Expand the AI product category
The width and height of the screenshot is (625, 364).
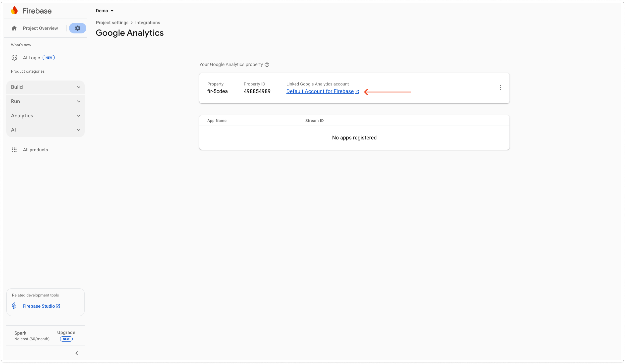coord(45,130)
